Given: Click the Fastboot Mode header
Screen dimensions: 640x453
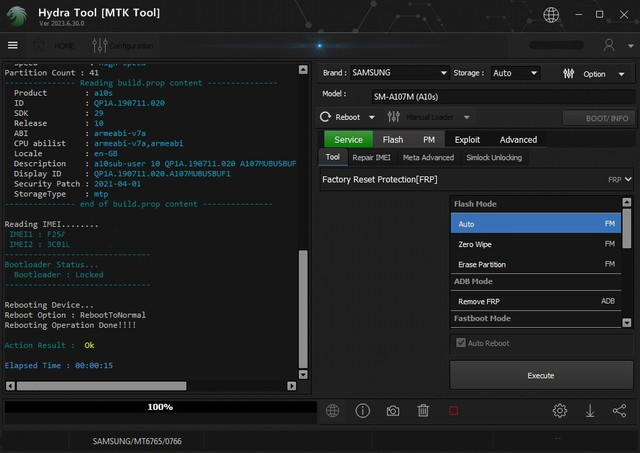Looking at the screenshot, I should (536, 318).
